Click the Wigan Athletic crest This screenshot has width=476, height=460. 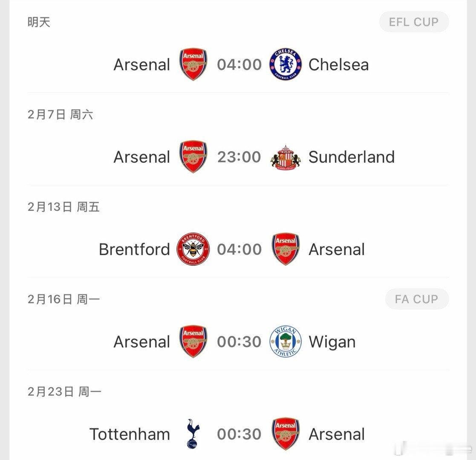(286, 342)
